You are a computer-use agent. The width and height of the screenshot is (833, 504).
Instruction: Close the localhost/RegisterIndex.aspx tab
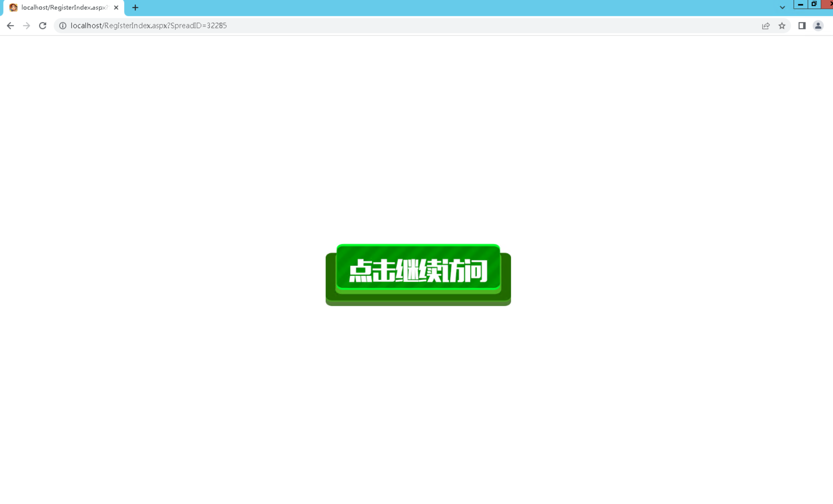pyautogui.click(x=116, y=7)
